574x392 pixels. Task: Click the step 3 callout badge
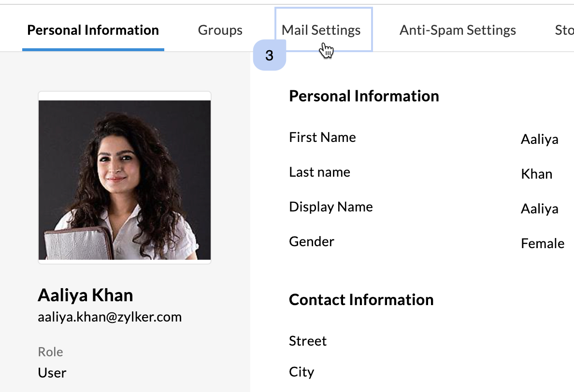[x=270, y=56]
